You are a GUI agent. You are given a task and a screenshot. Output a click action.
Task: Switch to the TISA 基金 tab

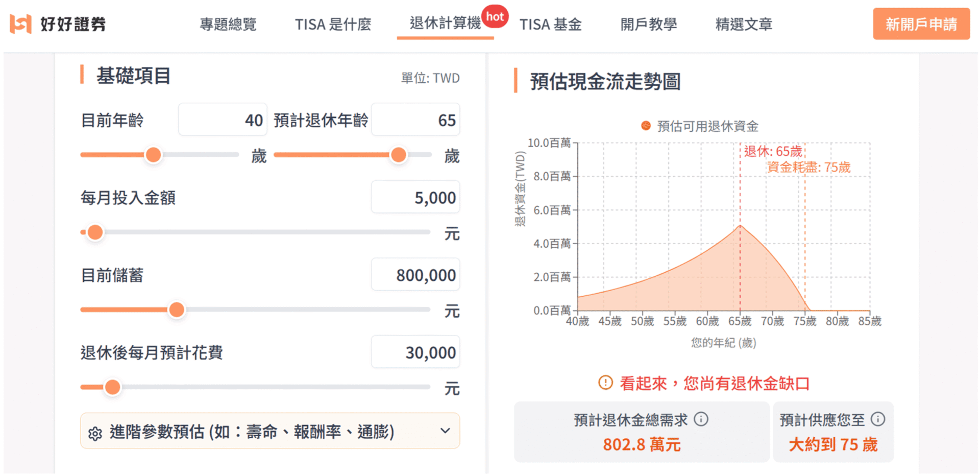point(550,24)
